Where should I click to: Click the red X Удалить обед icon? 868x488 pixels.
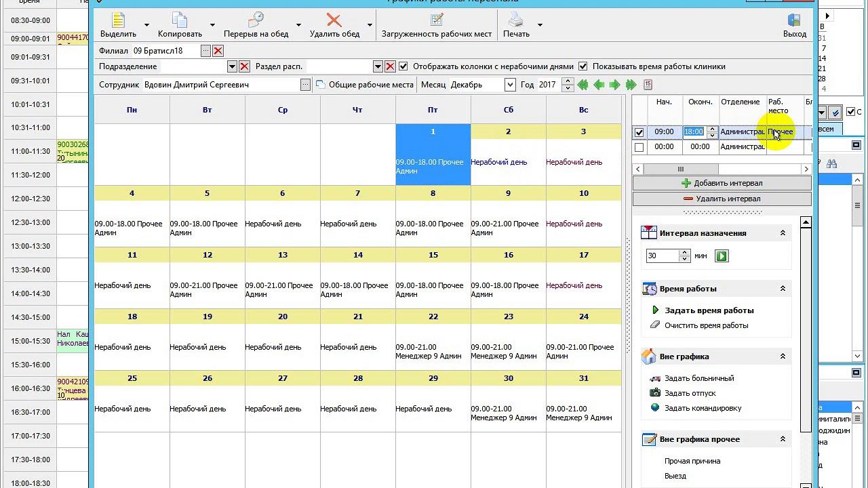pos(334,20)
